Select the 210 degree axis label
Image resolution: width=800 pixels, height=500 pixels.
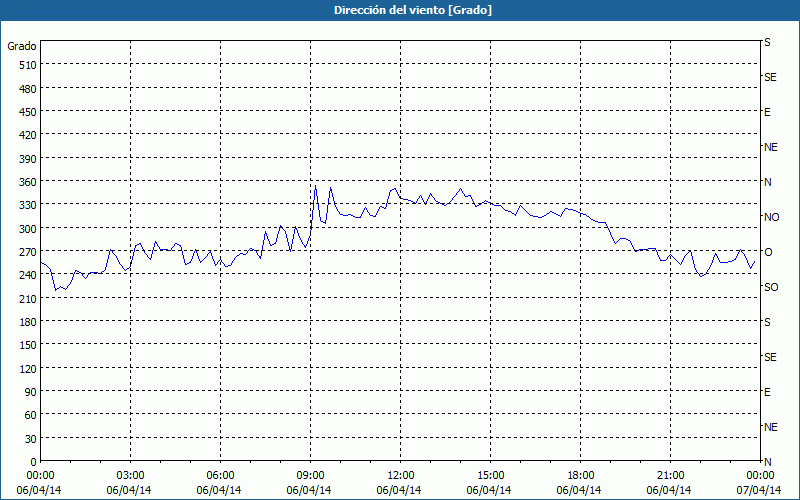click(29, 299)
